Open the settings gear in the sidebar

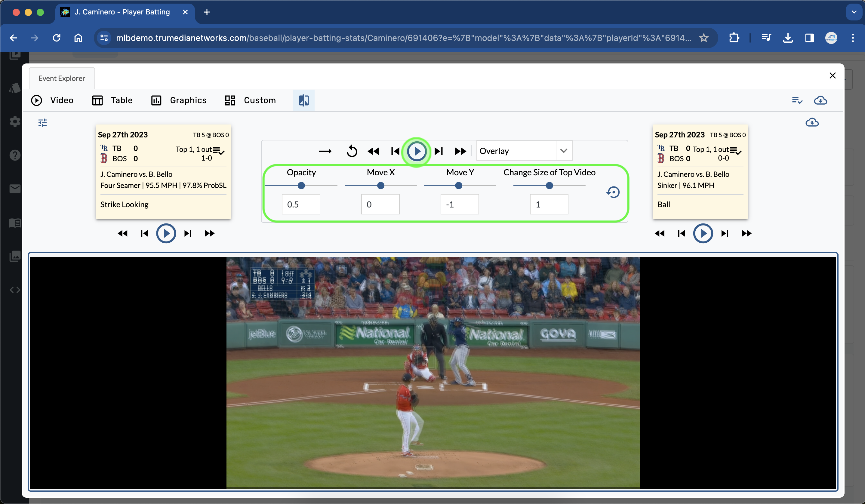click(15, 121)
